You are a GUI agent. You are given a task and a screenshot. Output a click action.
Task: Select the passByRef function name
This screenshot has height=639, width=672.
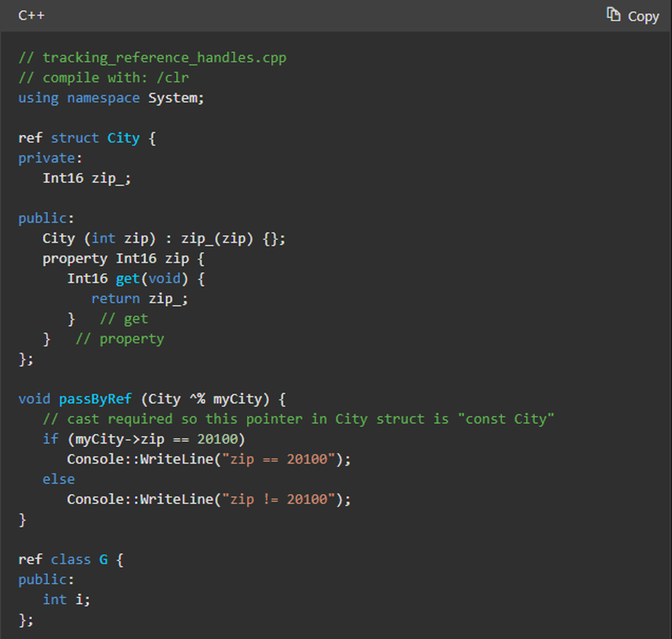coord(95,398)
